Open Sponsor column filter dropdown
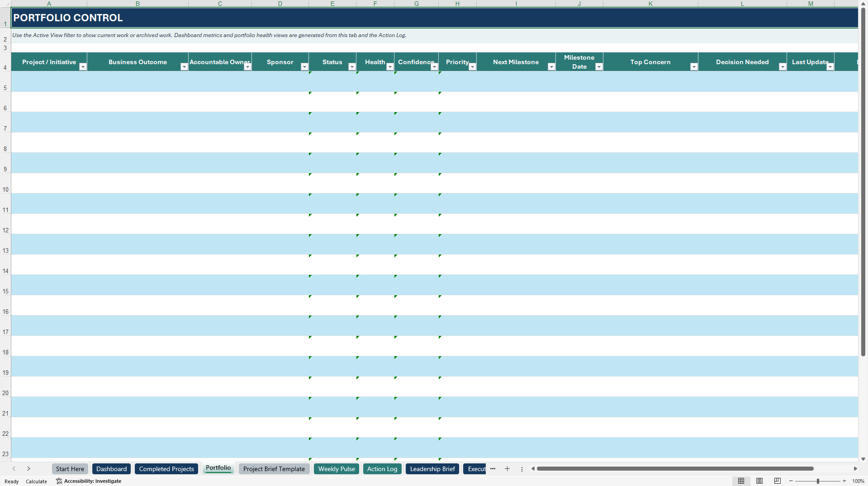Viewport: 868px width, 486px height. point(304,67)
